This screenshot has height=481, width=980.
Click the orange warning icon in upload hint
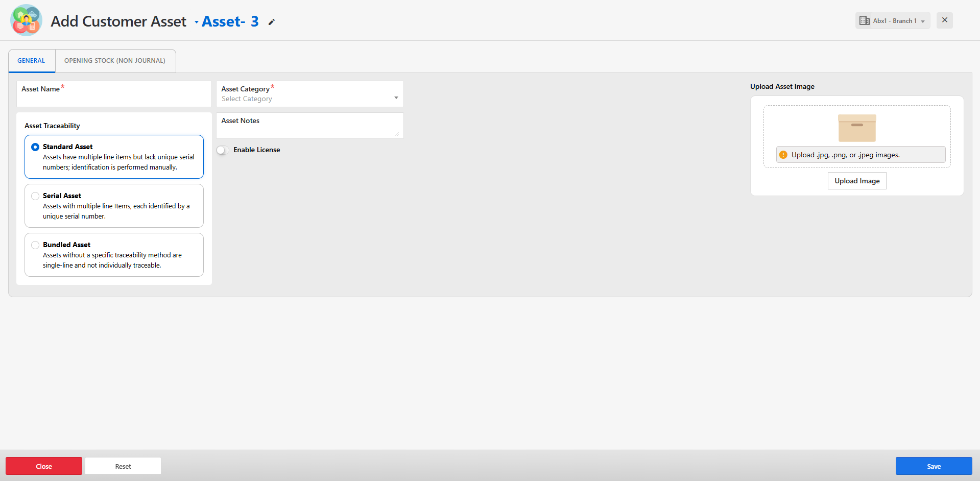click(783, 155)
